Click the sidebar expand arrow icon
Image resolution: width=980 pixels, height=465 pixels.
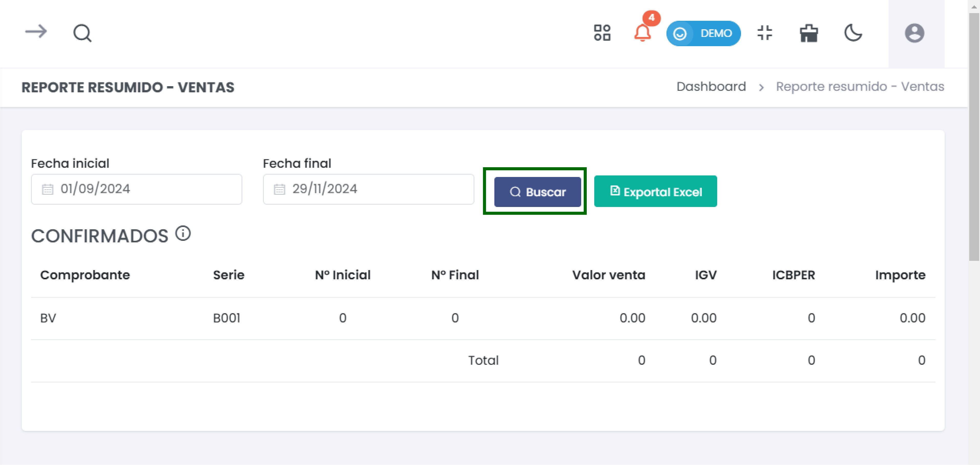36,32
